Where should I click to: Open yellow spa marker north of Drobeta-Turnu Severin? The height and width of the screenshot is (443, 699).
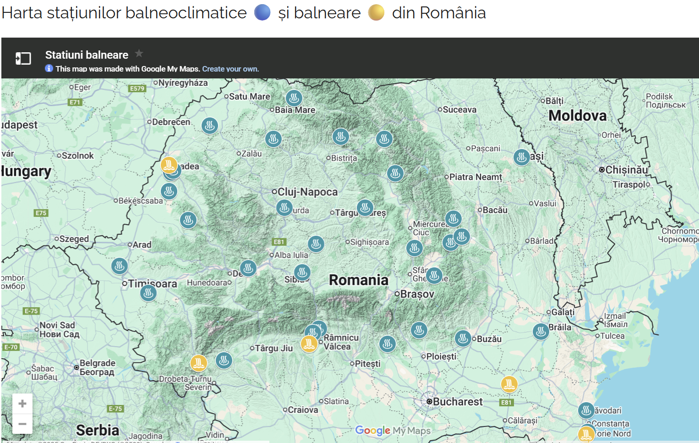point(198,363)
